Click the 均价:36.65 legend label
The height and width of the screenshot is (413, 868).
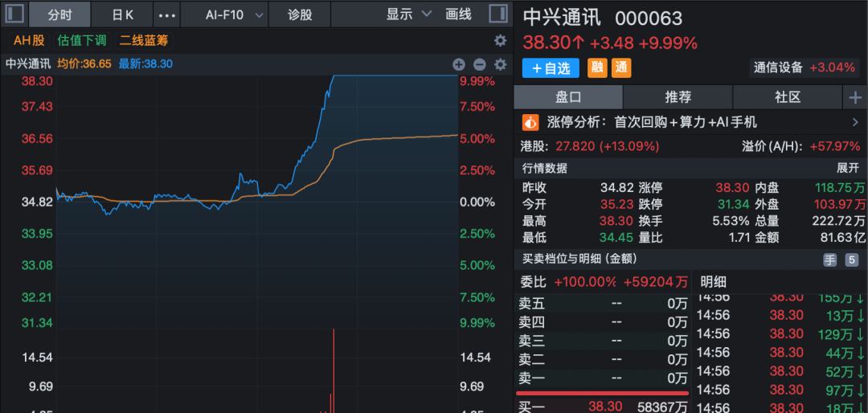click(84, 63)
